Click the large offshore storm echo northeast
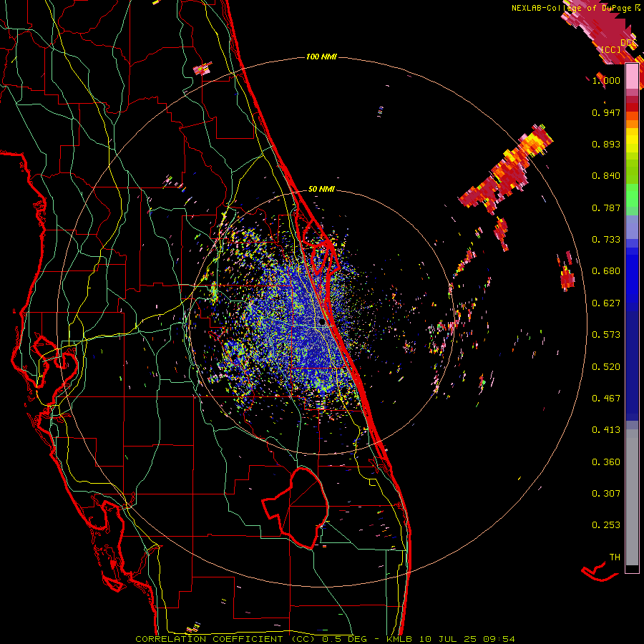 pos(506,170)
